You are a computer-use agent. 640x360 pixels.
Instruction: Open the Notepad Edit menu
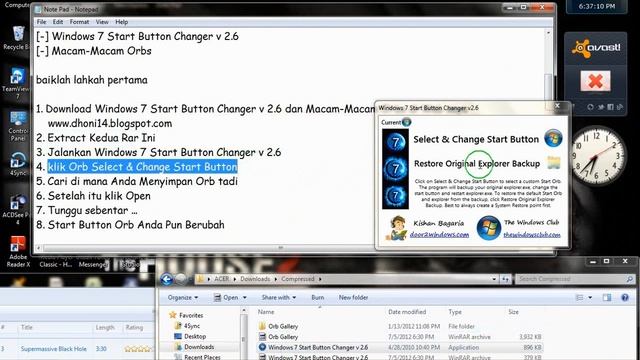[58, 22]
